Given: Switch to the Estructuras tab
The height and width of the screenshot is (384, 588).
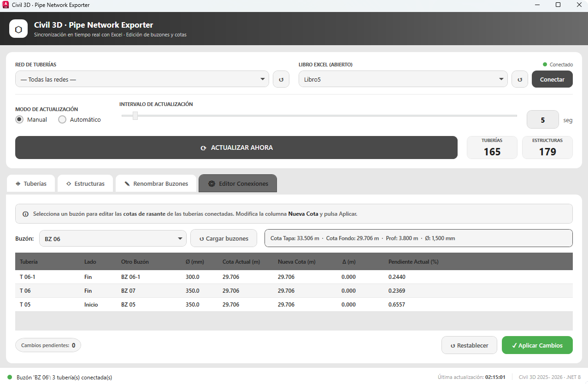Looking at the screenshot, I should 85,183.
